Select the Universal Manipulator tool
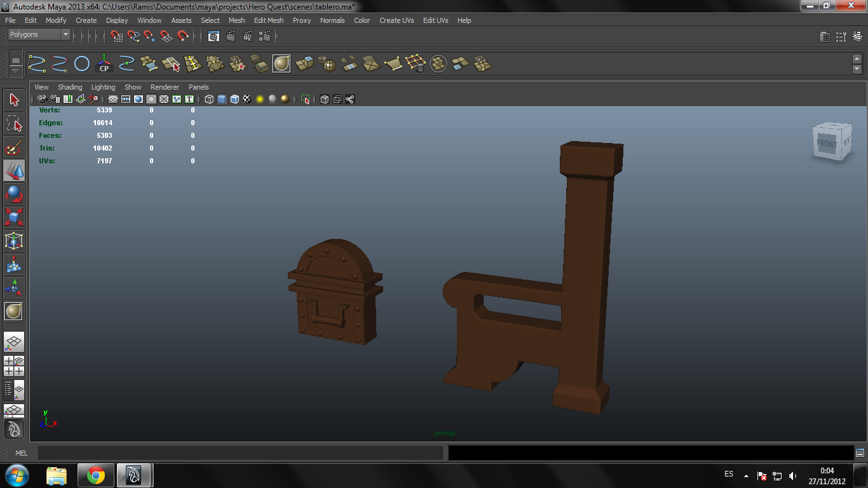Image resolution: width=868 pixels, height=488 pixels. (14, 241)
